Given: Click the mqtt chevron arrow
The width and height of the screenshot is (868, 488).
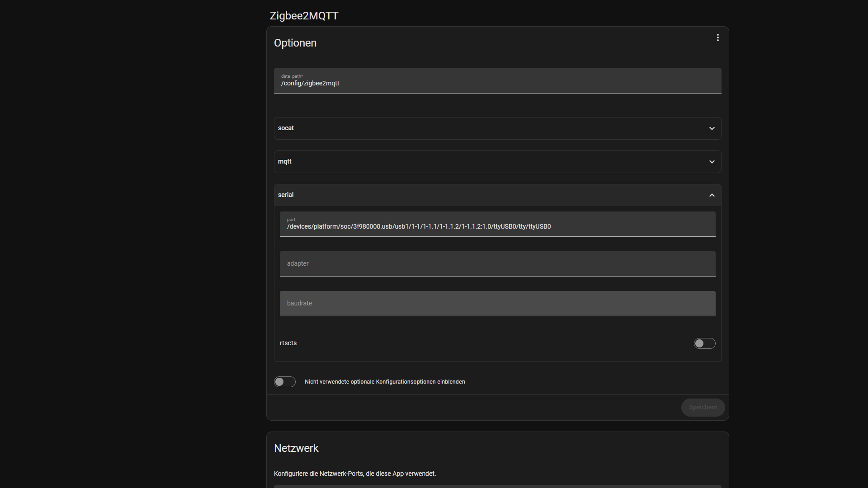Looking at the screenshot, I should tap(712, 162).
